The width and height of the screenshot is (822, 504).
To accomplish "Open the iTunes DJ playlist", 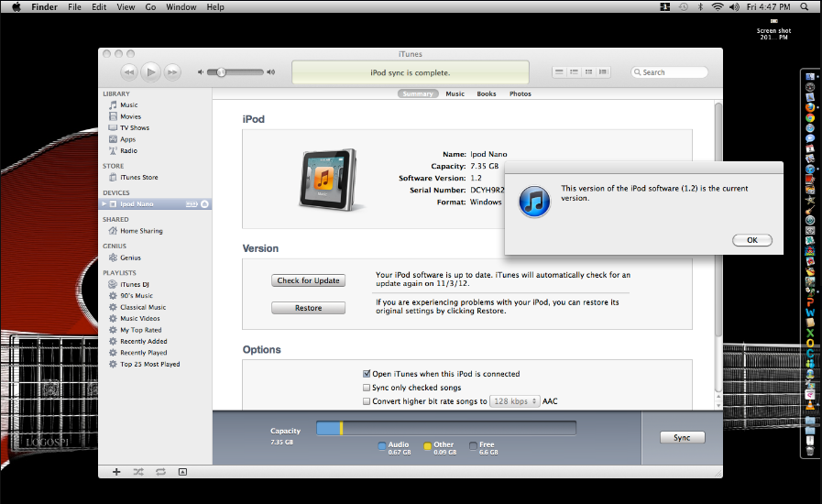I will (x=134, y=284).
